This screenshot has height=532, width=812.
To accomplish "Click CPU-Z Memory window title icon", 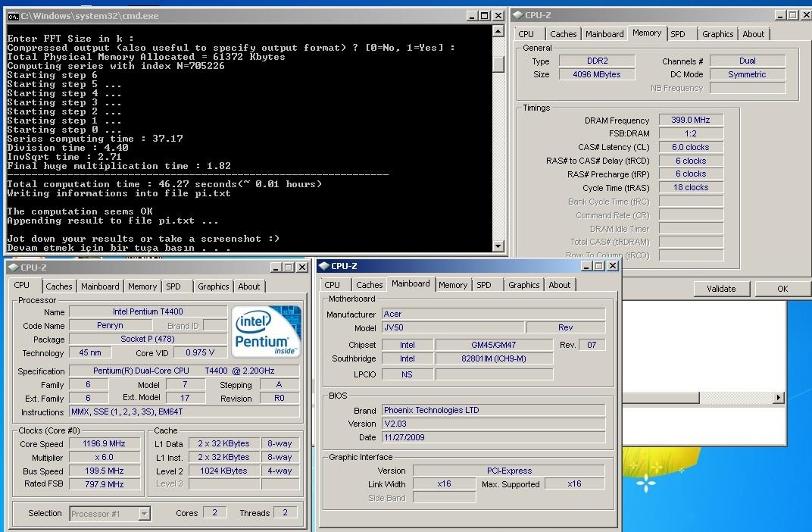I will click(518, 15).
